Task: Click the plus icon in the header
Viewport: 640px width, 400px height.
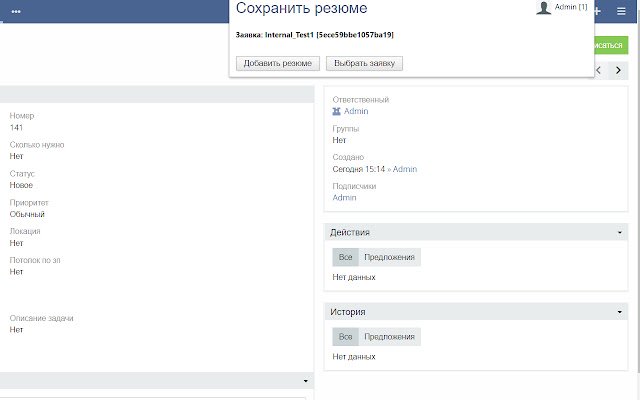Action: pyautogui.click(x=598, y=11)
